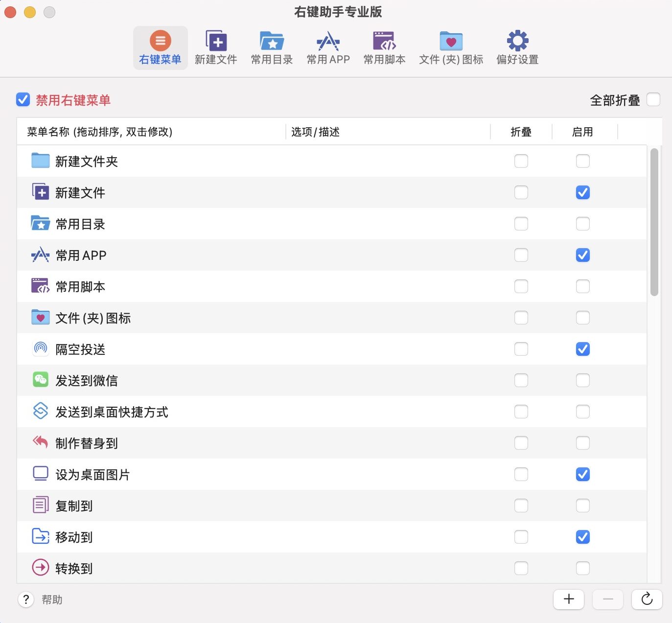Check 折叠 checkbox for 常用 APP
This screenshot has height=623, width=672.
pyautogui.click(x=521, y=255)
